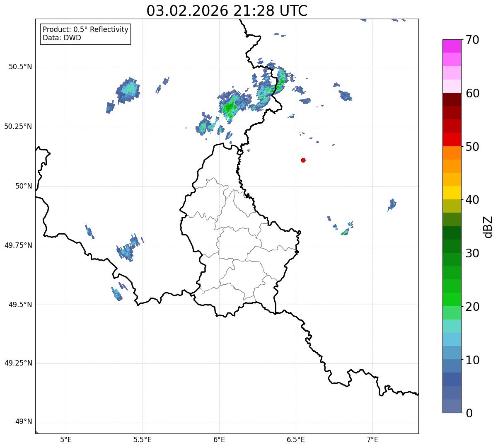The width and height of the screenshot is (498, 448).
Task: Click the radar echo near 6.8°E 50.38°N
Action: pyautogui.click(x=345, y=95)
